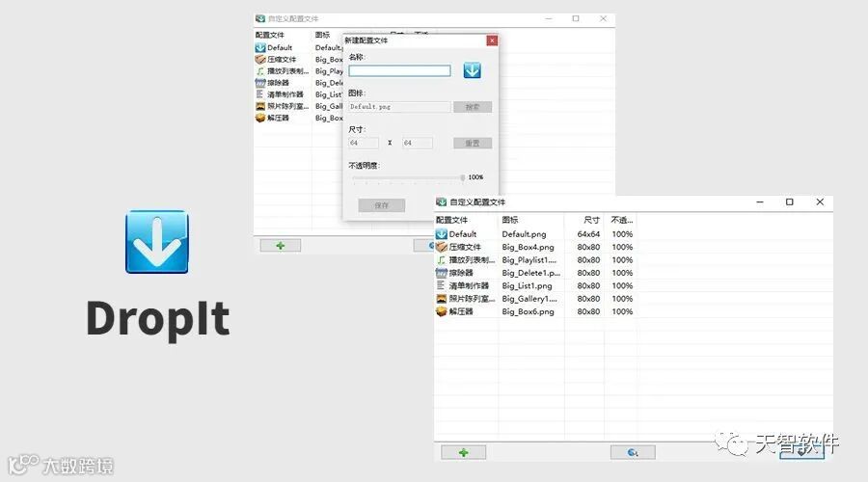Click the 'Big_Gallery1....' cell in front window
The image size is (868, 482).
529,298
